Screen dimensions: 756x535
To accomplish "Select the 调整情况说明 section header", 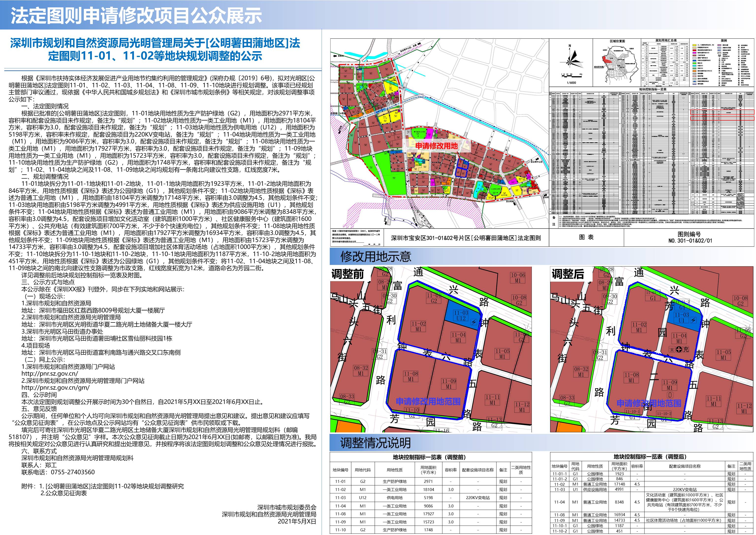I will click(375, 443).
